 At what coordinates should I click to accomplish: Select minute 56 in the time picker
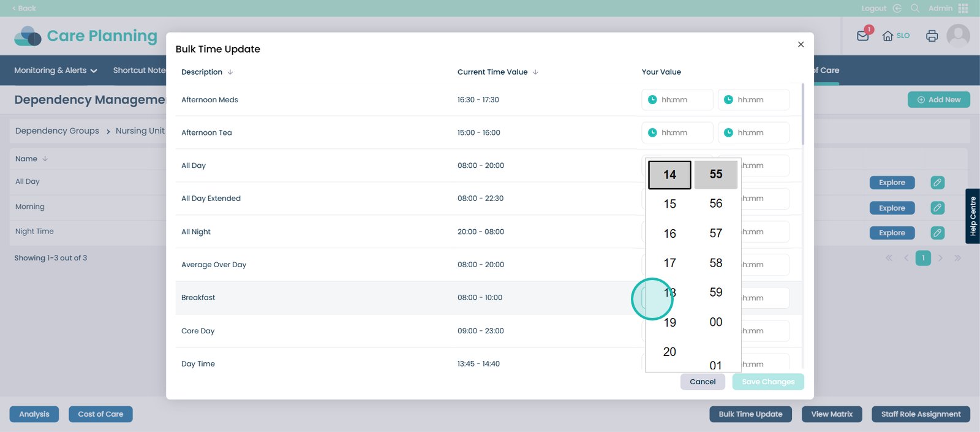(716, 203)
